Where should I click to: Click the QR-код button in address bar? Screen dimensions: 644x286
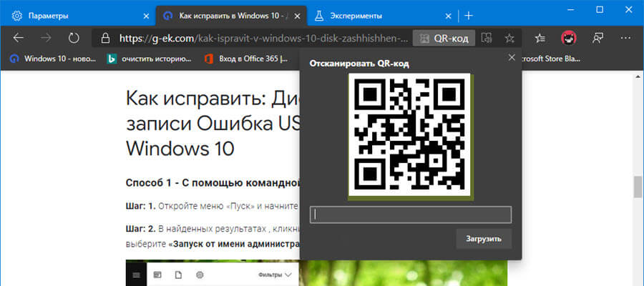(444, 38)
